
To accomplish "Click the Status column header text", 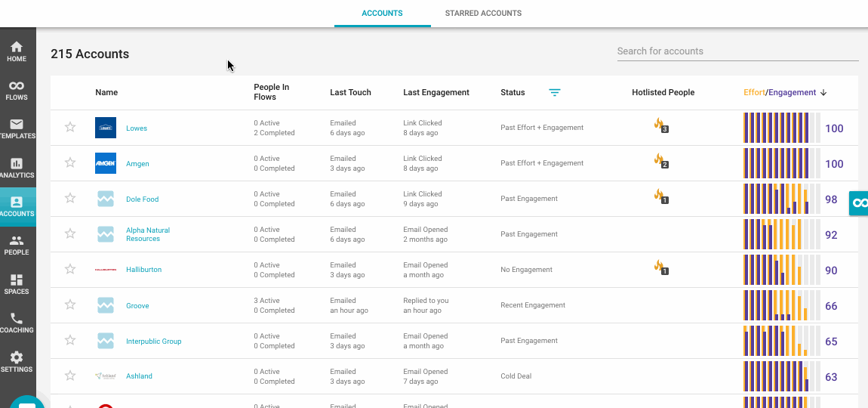I will (512, 93).
